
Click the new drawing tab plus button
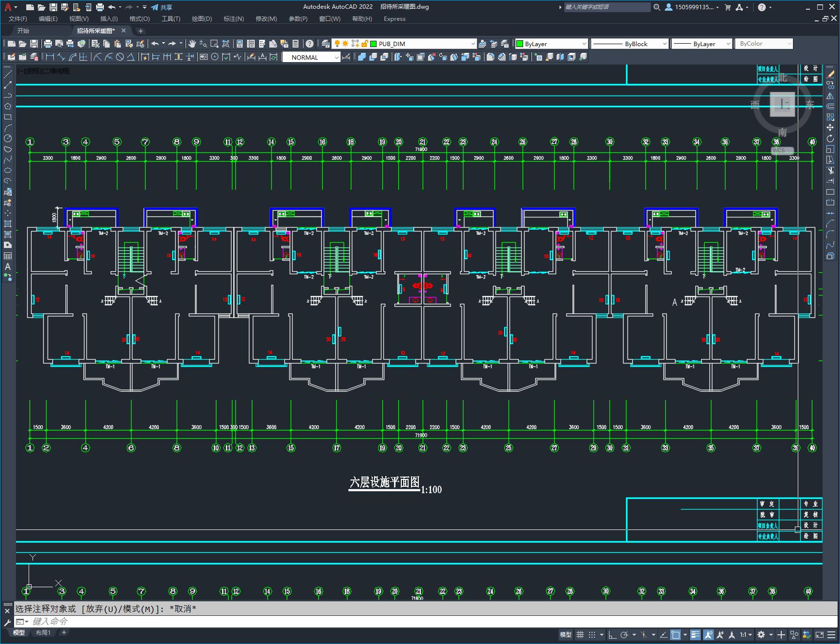[x=141, y=31]
